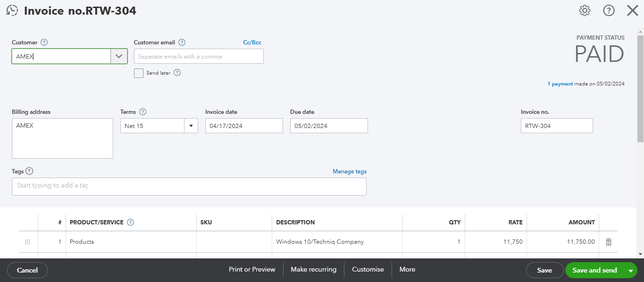Click the drag handle on line 1
This screenshot has height=282, width=644.
point(27,242)
